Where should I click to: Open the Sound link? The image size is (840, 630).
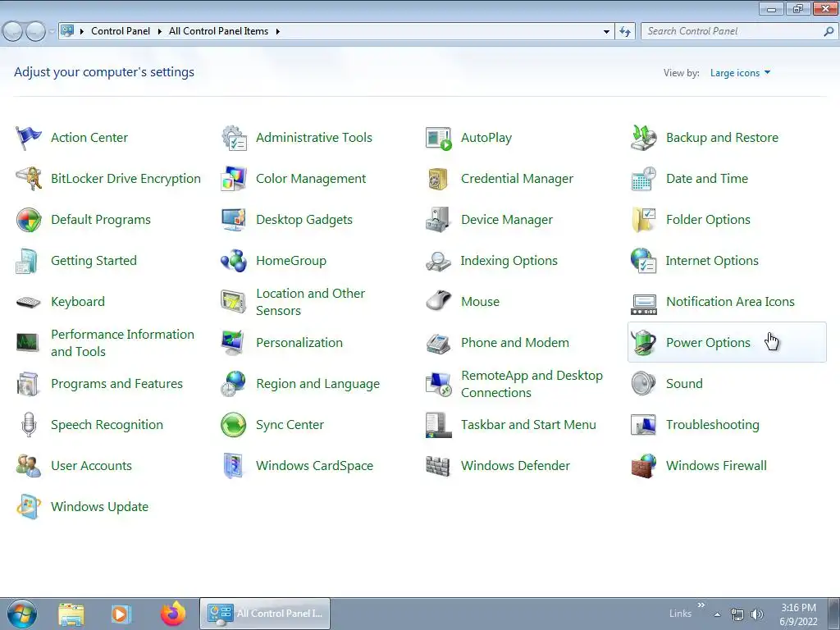coord(684,384)
